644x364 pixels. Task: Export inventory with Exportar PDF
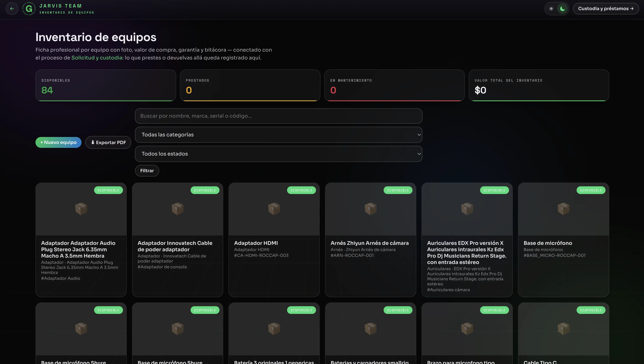pos(108,142)
